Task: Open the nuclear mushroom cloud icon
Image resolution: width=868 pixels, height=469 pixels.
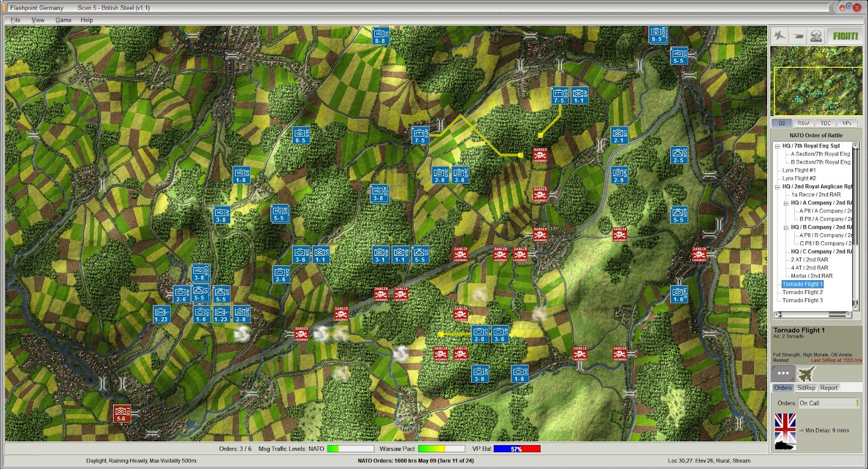Action: pos(816,36)
